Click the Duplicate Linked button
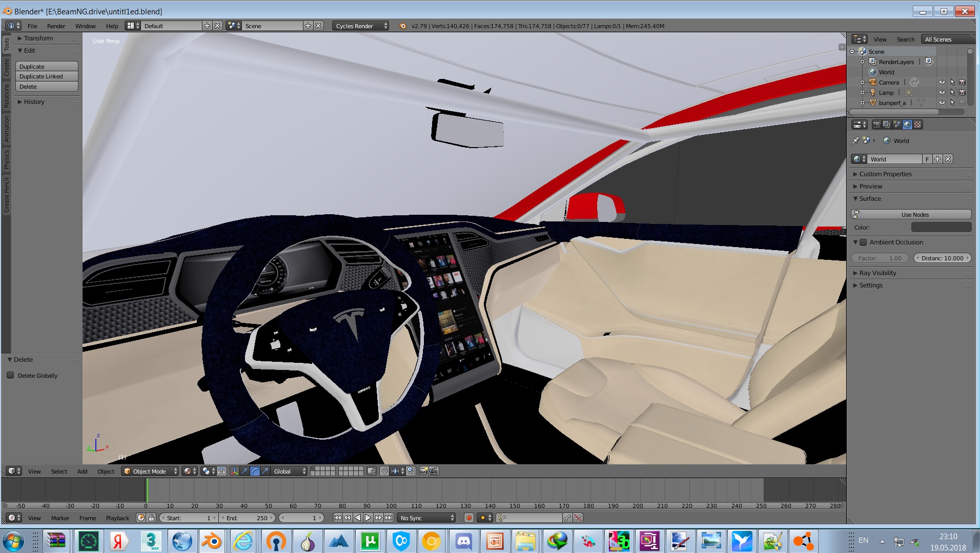980x553 pixels. 47,76
